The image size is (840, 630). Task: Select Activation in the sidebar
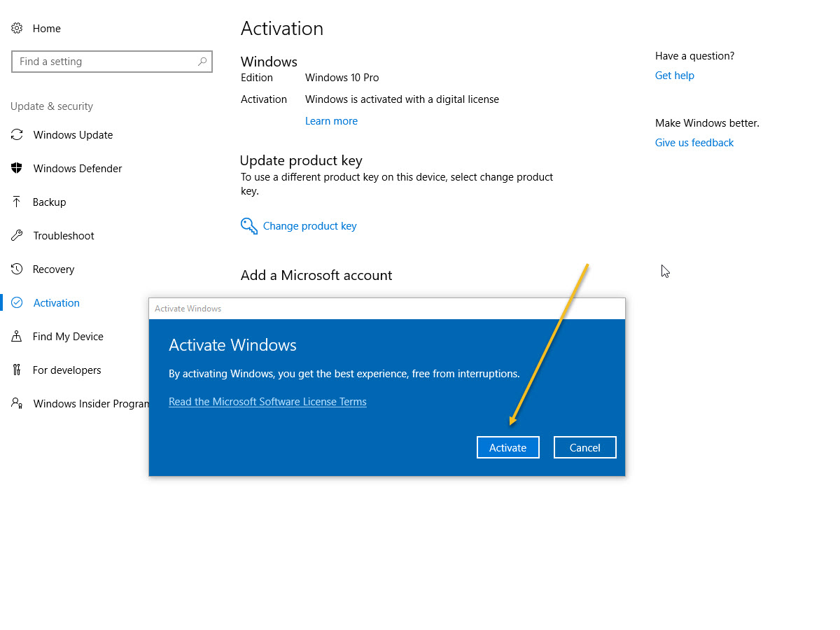click(x=56, y=302)
